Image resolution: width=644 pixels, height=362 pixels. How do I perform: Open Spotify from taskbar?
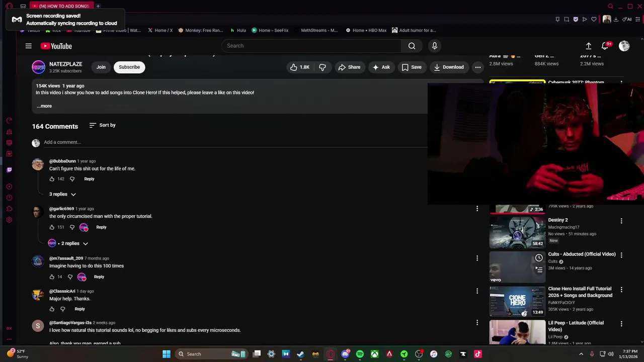pos(360,354)
